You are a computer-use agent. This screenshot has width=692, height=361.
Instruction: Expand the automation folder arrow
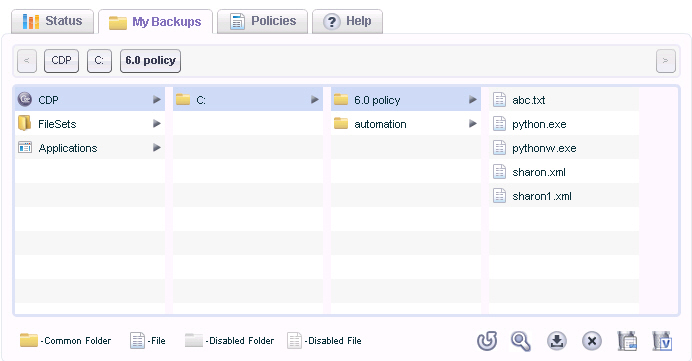(x=473, y=124)
